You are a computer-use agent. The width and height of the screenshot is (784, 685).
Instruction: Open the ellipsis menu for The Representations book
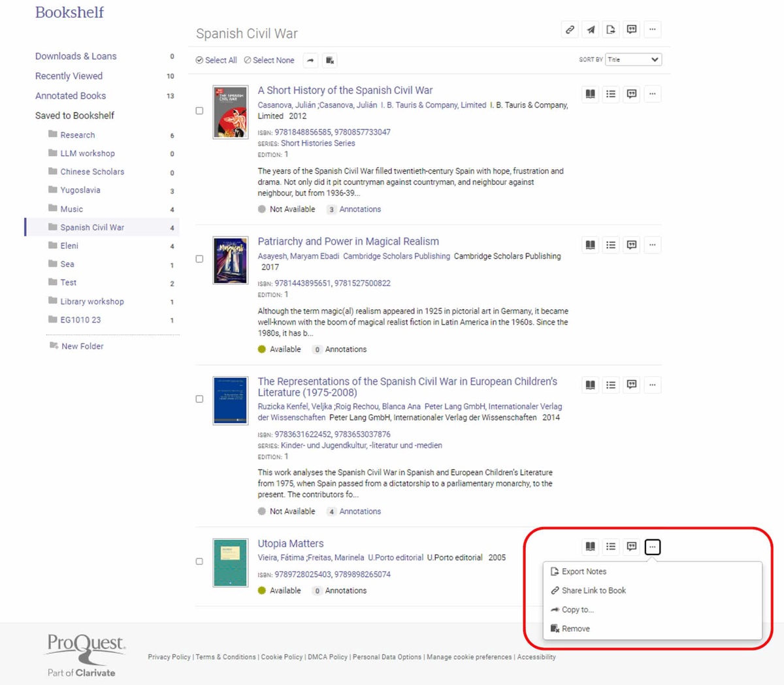[652, 385]
